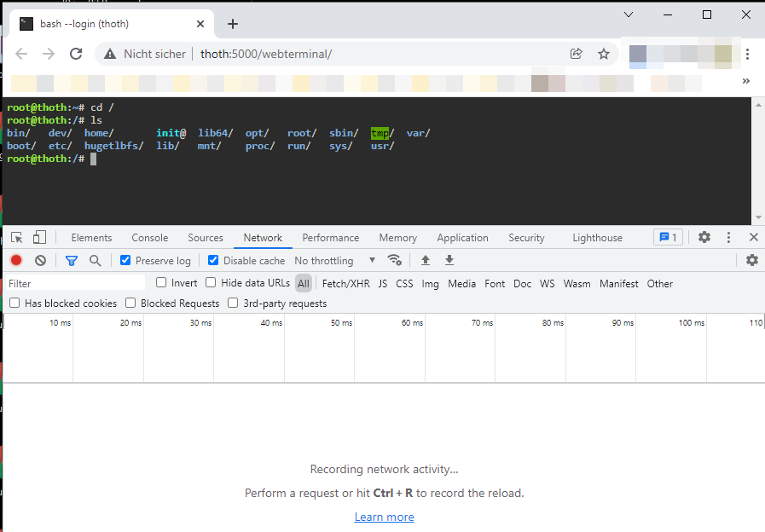This screenshot has width=765, height=532.
Task: Click the terminal scrollbar down arrow
Action: tap(757, 217)
